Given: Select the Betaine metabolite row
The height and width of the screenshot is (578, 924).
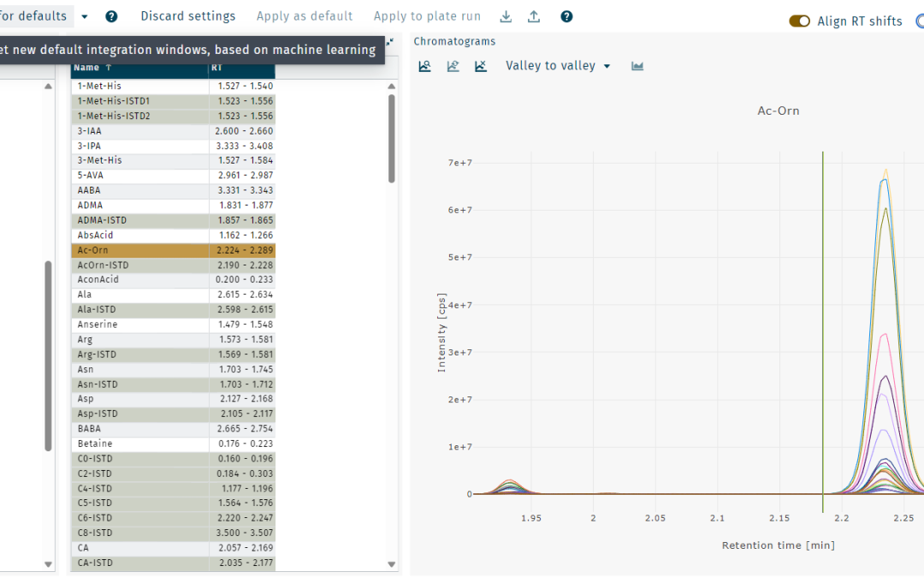Looking at the screenshot, I should (x=139, y=444).
